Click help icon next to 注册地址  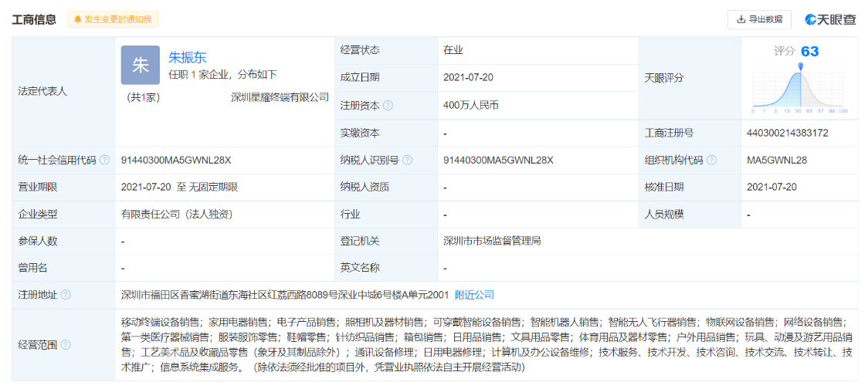coord(66,295)
